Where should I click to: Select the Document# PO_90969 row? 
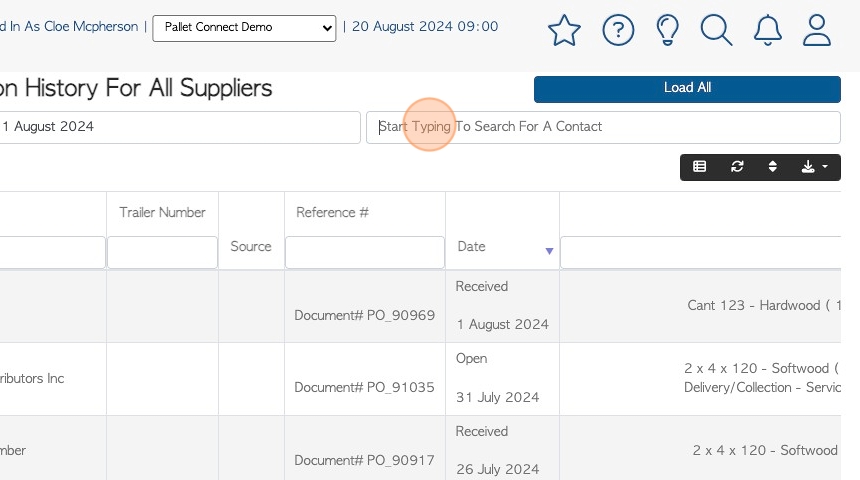420,306
